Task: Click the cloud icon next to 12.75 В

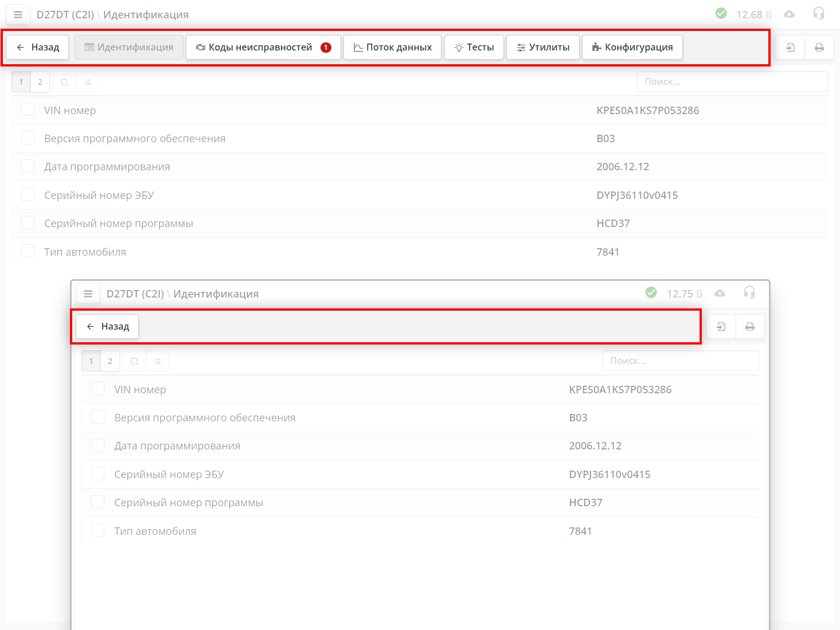Action: [x=720, y=294]
